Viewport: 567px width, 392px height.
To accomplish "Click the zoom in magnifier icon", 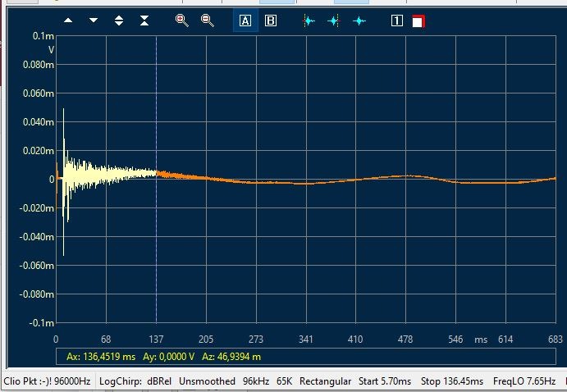I will coord(182,21).
